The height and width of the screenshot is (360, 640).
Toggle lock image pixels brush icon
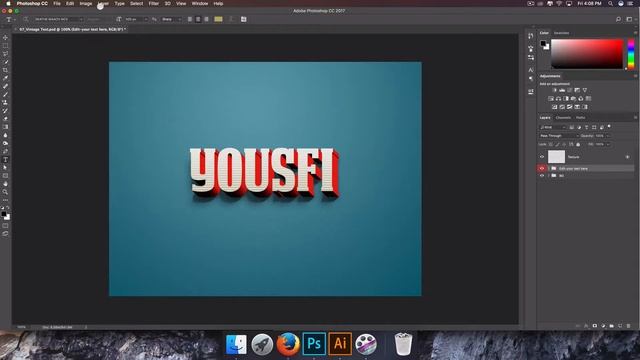(x=557, y=144)
